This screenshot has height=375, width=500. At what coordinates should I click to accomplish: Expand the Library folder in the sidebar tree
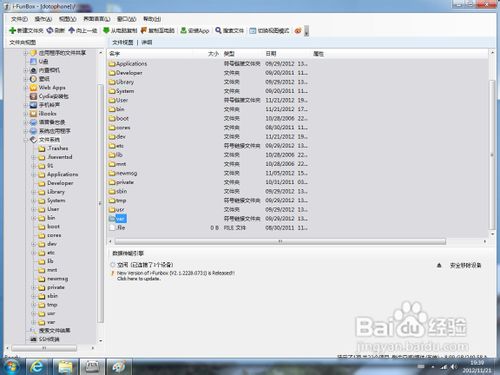coord(33,192)
